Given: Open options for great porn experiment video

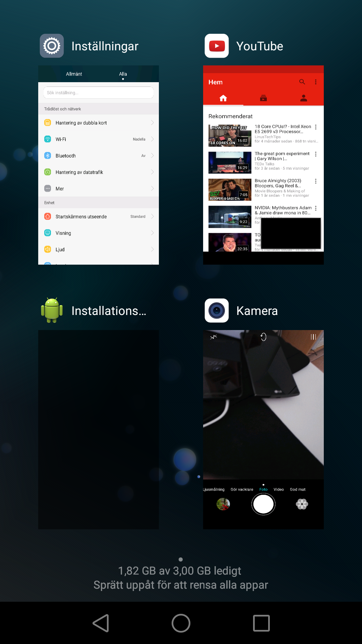Looking at the screenshot, I should tap(316, 154).
